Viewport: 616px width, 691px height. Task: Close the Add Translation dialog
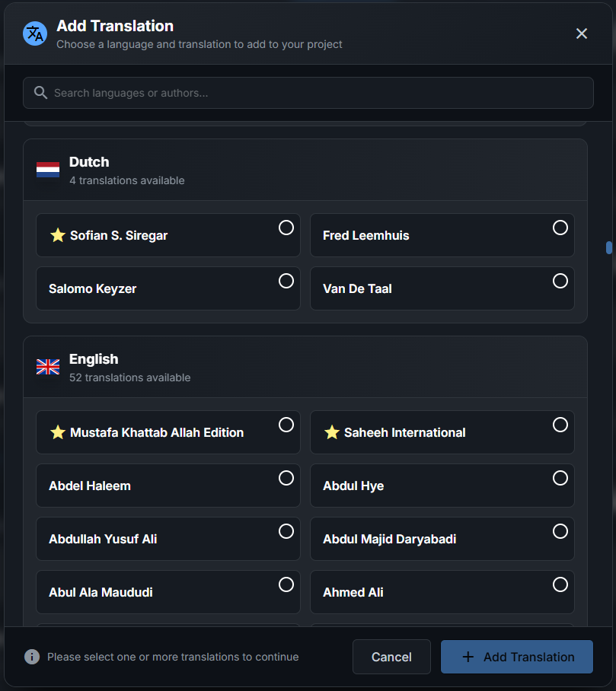(582, 33)
